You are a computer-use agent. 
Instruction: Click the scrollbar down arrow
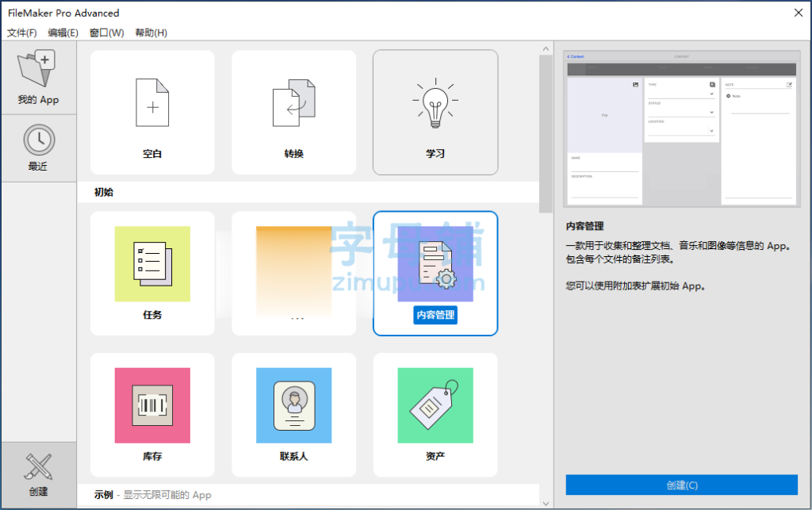tap(546, 503)
